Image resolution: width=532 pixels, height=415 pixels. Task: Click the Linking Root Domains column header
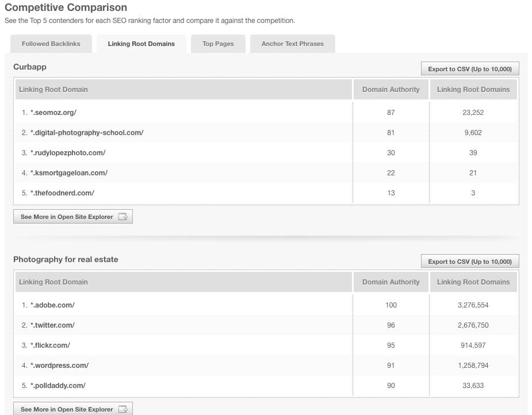(473, 89)
